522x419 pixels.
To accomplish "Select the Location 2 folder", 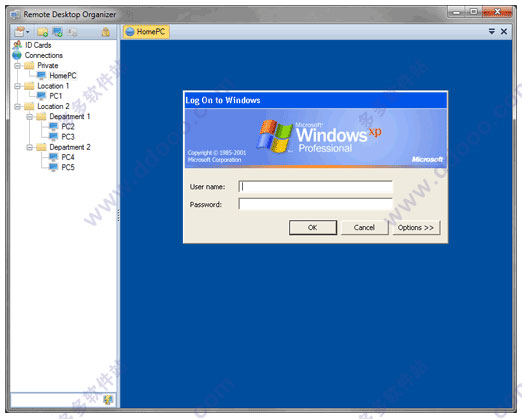I will [x=53, y=106].
